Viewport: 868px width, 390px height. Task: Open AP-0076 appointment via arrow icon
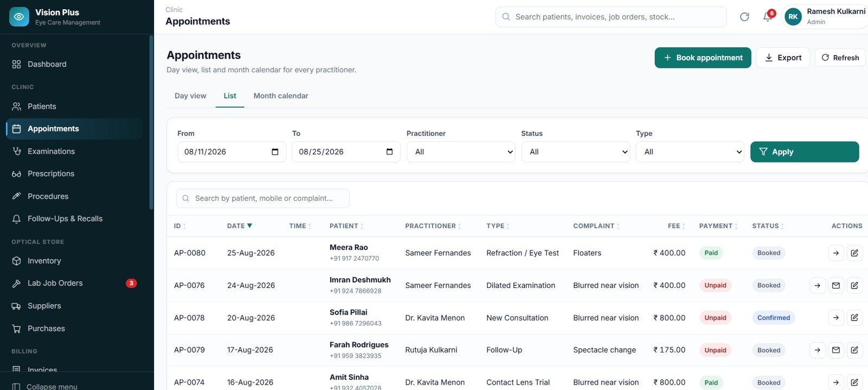tap(818, 286)
